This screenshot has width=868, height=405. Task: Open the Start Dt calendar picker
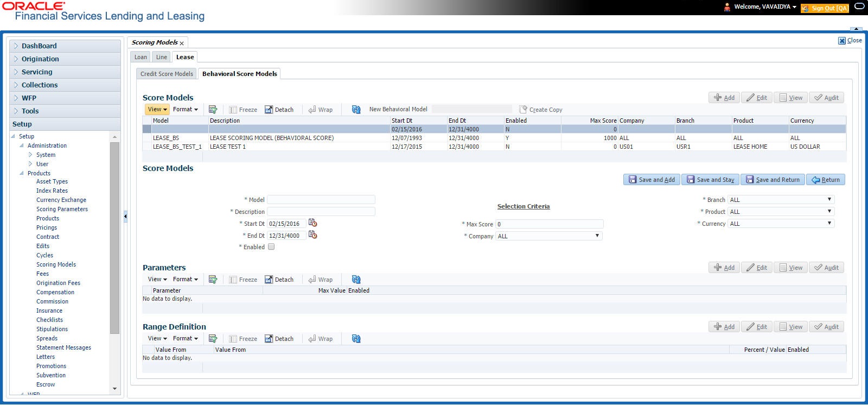tap(312, 223)
